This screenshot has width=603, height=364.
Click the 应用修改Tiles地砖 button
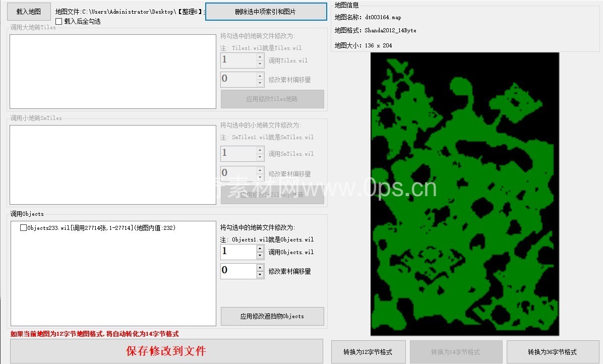[272, 99]
